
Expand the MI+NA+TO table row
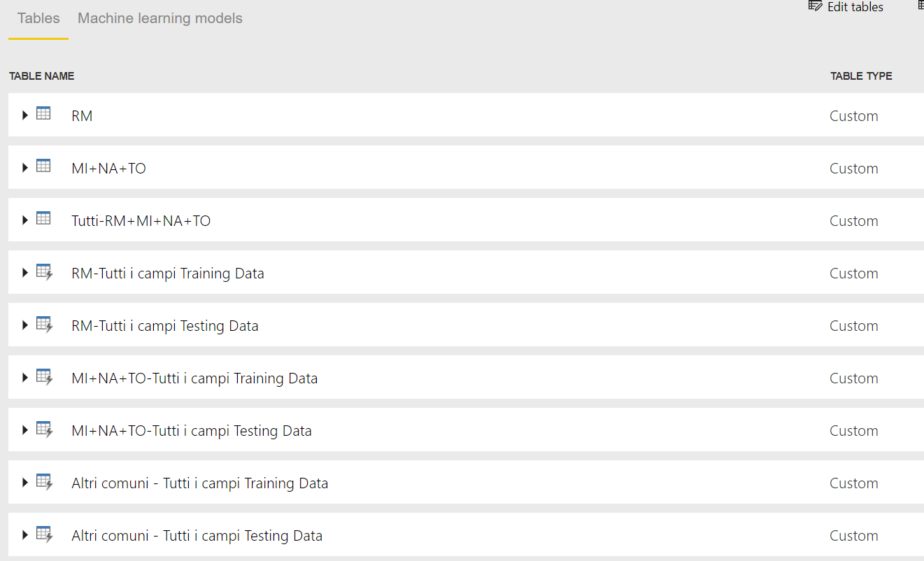coord(25,167)
